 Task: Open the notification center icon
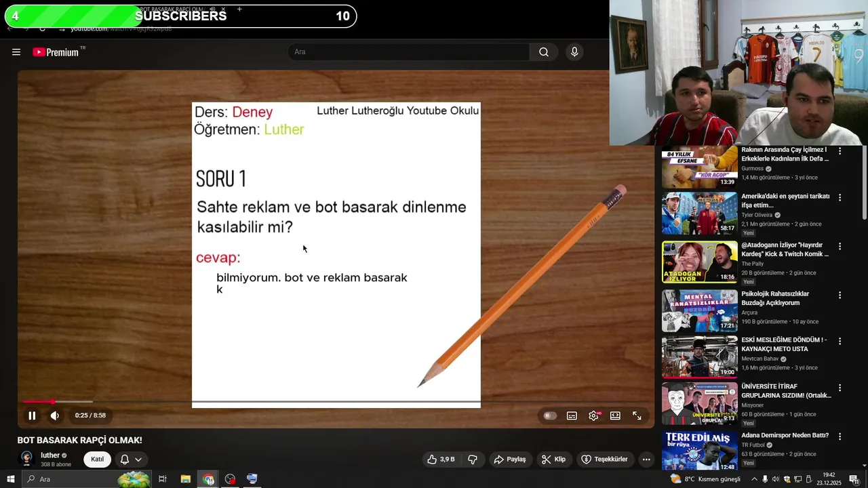tap(854, 479)
